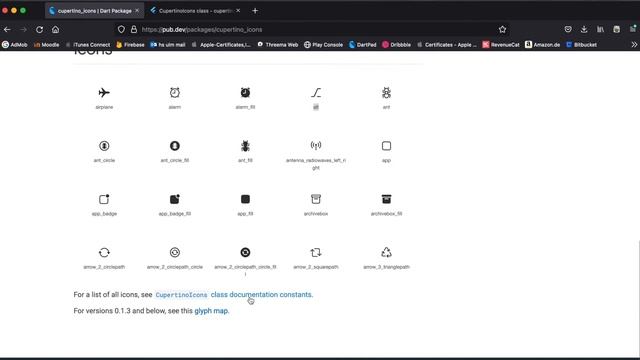
Task: Select the alarm icon
Action: pos(175,93)
